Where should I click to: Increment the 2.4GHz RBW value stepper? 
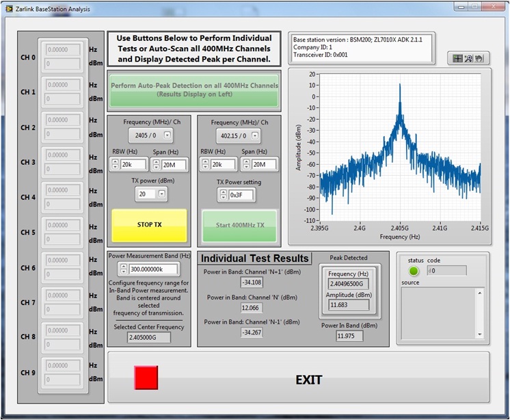click(115, 161)
